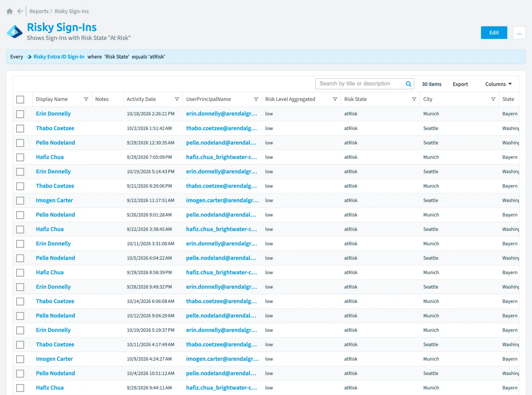Click the Risky Sign-Ins breadcrumb

click(72, 11)
